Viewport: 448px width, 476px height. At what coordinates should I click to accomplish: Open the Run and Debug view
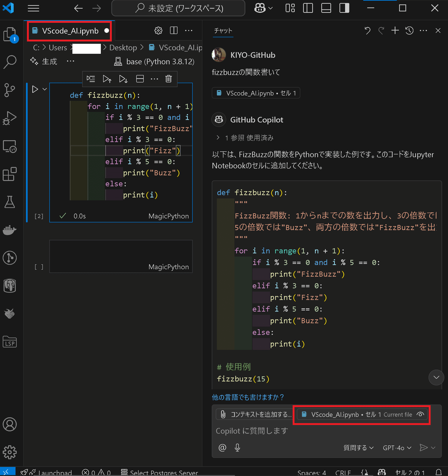(10, 118)
